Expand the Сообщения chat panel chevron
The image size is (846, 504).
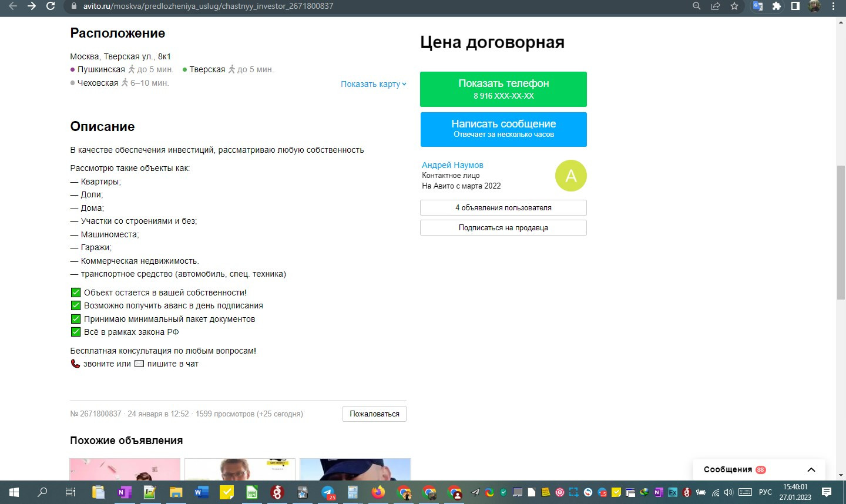coord(811,469)
